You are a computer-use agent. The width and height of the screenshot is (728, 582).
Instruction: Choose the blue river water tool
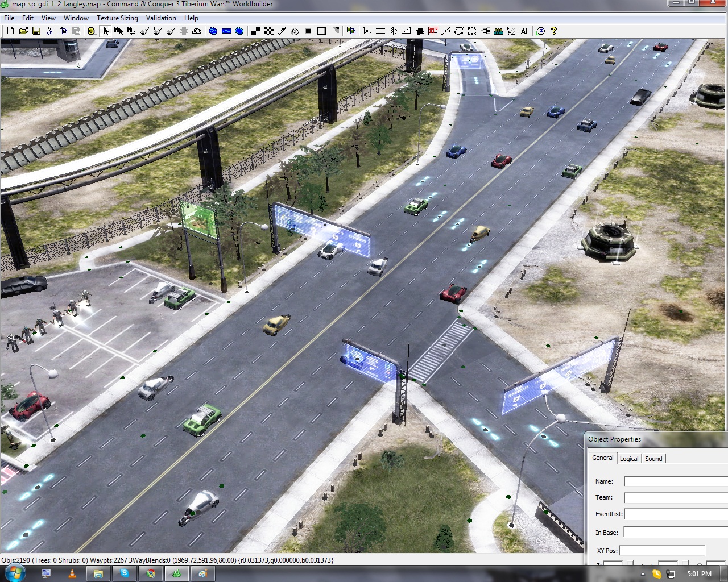(226, 31)
